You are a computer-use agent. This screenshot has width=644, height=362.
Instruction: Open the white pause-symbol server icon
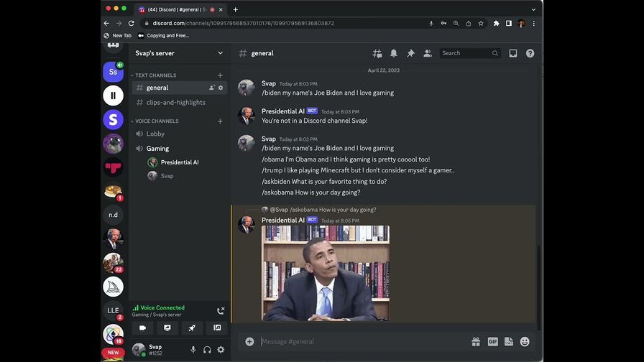tap(113, 96)
